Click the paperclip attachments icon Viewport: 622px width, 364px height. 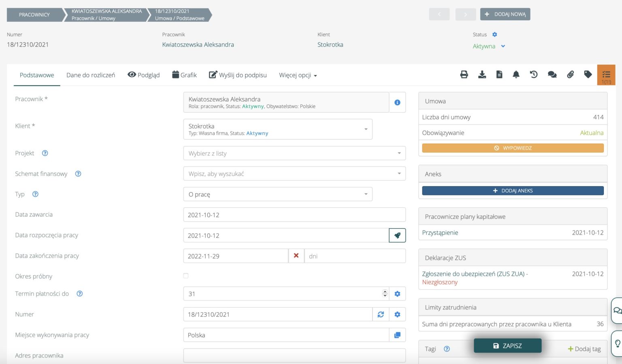click(x=570, y=74)
